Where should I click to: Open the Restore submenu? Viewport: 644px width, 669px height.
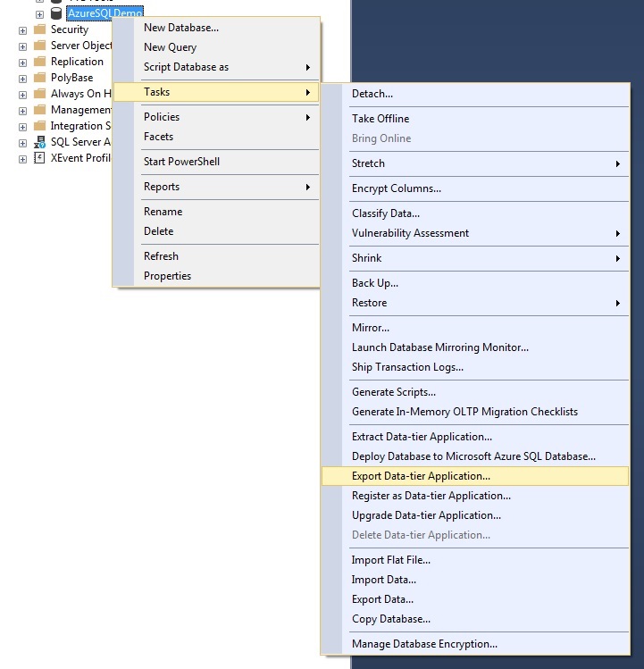click(475, 303)
